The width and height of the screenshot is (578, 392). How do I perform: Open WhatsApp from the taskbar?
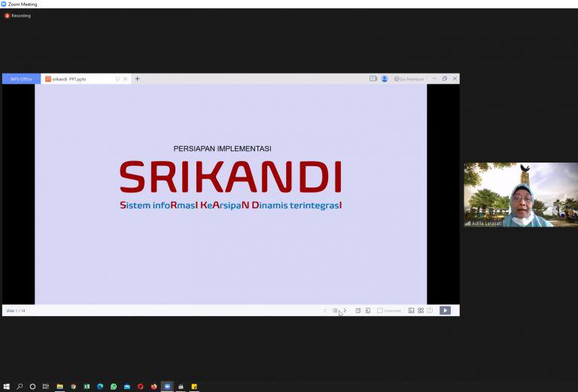(x=114, y=386)
